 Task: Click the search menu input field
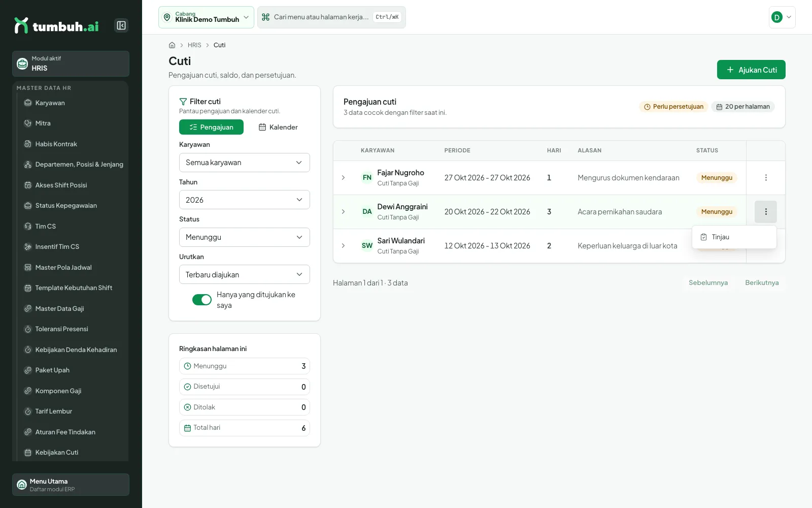click(331, 17)
